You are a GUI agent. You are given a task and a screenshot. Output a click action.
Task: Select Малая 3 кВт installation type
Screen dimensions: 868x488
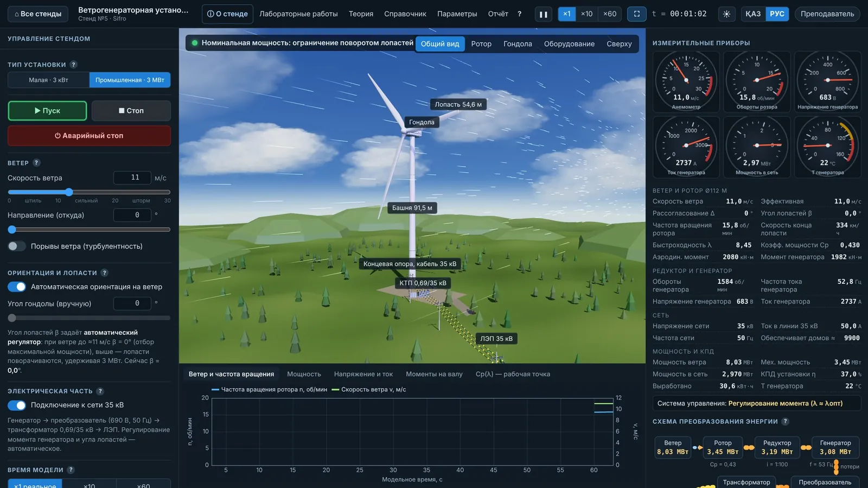(49, 80)
